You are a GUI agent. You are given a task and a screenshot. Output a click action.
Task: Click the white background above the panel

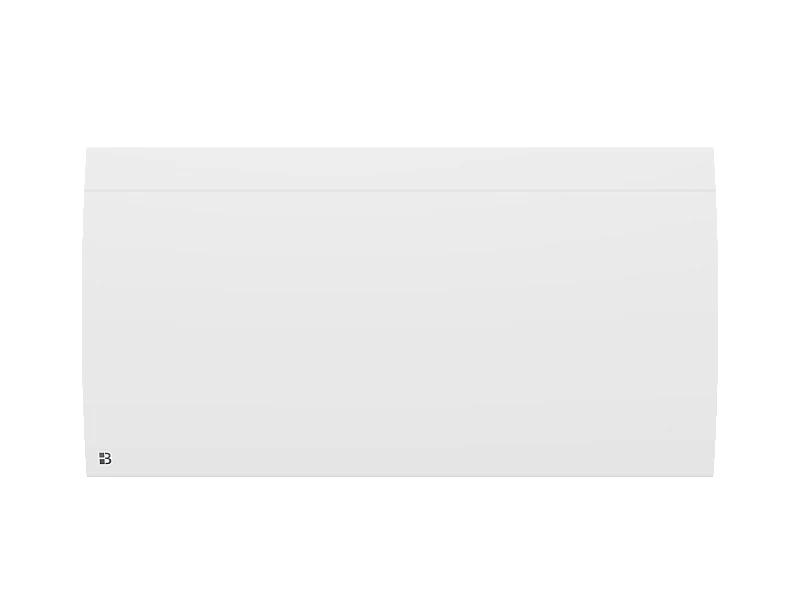tap(400, 73)
